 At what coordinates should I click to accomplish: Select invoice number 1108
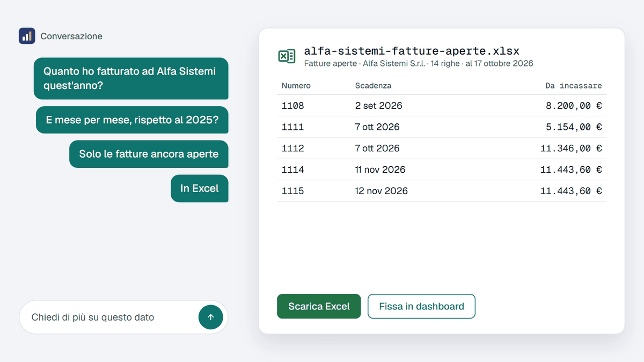coord(292,106)
